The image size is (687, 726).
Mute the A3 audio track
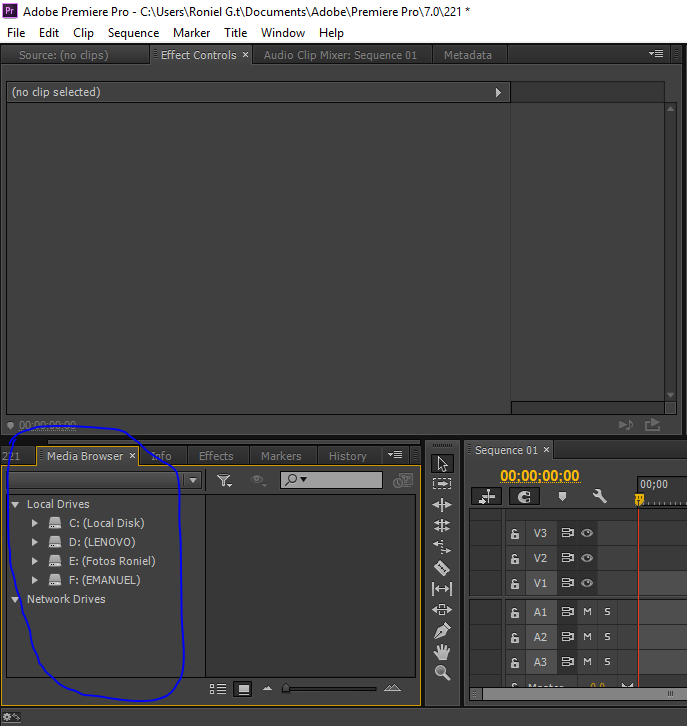point(587,662)
